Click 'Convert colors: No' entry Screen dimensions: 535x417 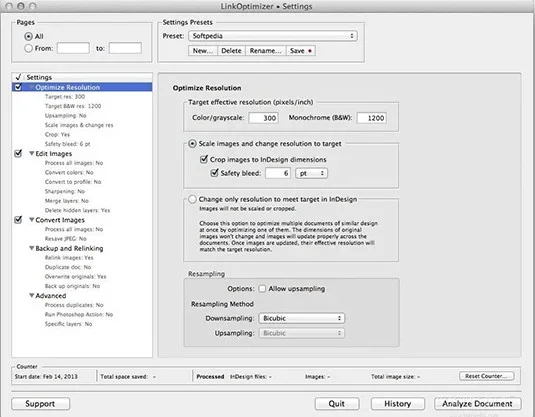69,172
